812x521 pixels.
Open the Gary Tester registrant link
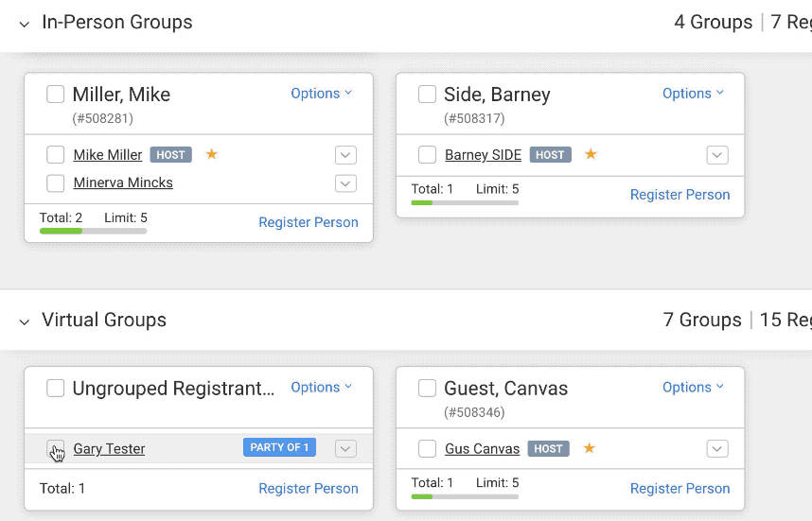coord(109,449)
